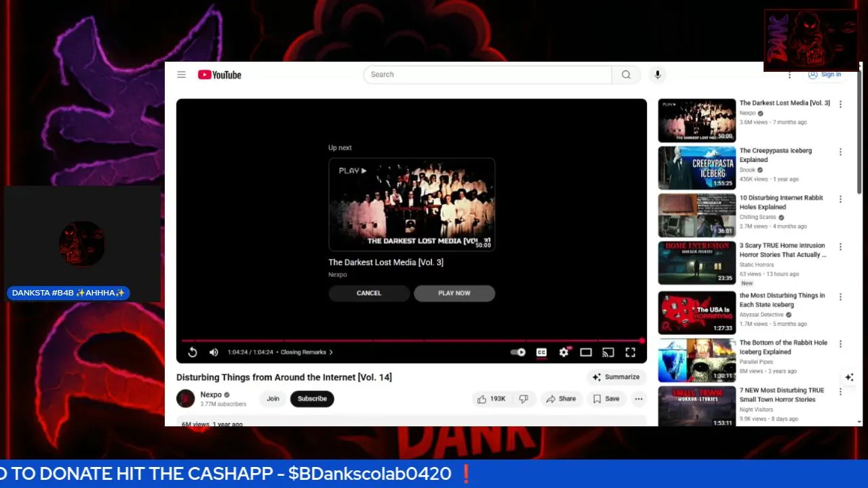The width and height of the screenshot is (868, 488).
Task: Cast video to TV icon
Action: point(608,352)
